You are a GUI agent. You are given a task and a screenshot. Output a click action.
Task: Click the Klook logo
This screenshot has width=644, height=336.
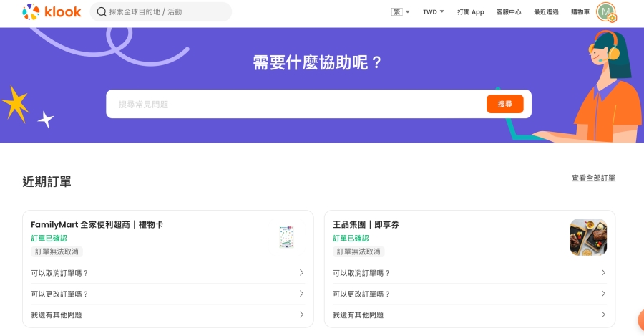tap(52, 12)
